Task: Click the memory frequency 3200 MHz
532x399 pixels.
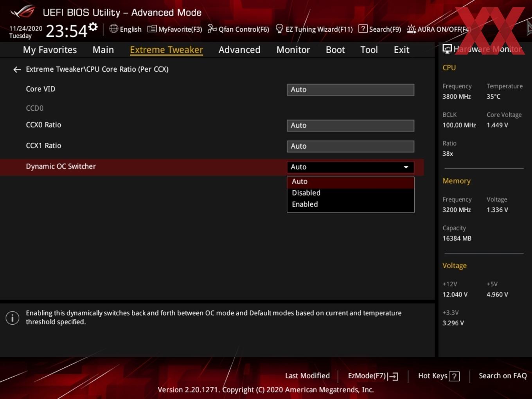Action: [457, 210]
